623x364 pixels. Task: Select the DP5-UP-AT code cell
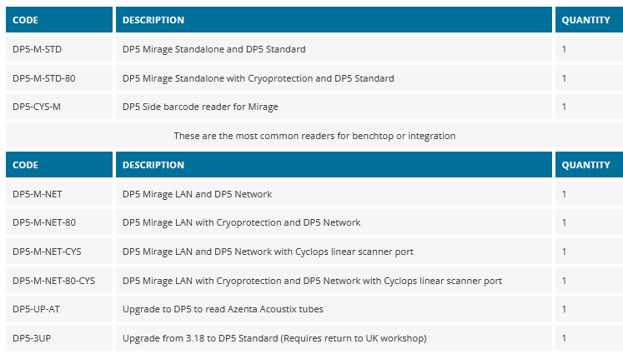pos(36,309)
